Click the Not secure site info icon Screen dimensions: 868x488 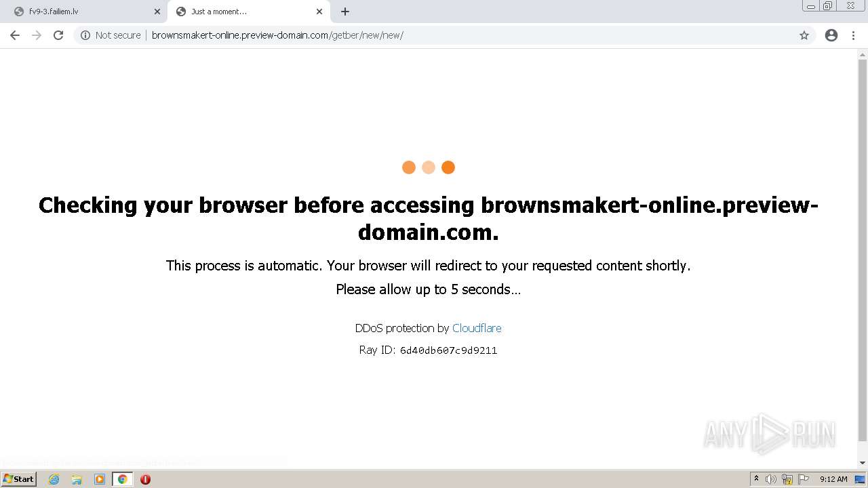tap(85, 35)
